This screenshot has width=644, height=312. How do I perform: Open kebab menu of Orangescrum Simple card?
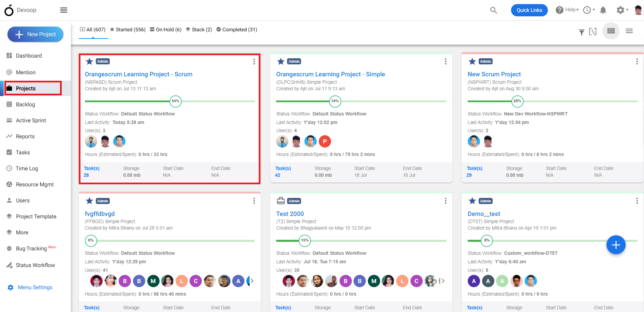(446, 61)
